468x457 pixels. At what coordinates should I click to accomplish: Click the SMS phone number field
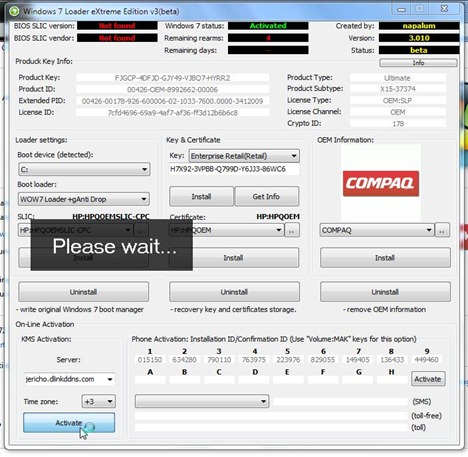coord(341,402)
